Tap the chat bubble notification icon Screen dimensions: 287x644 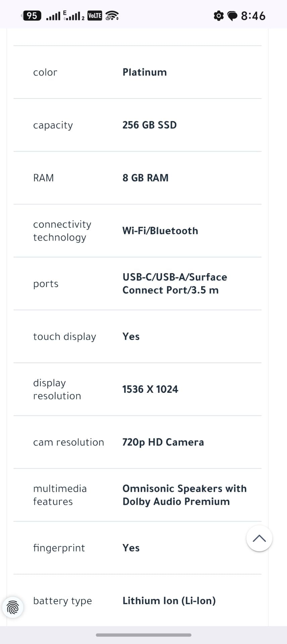[232, 16]
